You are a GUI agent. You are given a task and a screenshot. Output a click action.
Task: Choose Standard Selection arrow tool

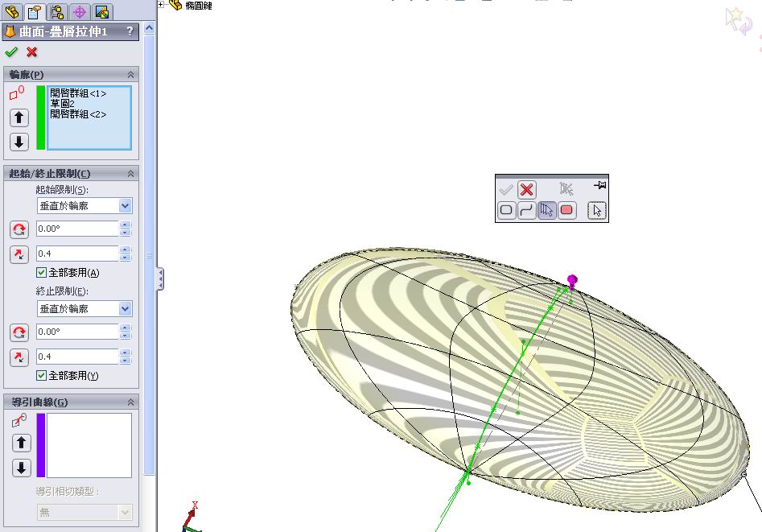point(597,210)
